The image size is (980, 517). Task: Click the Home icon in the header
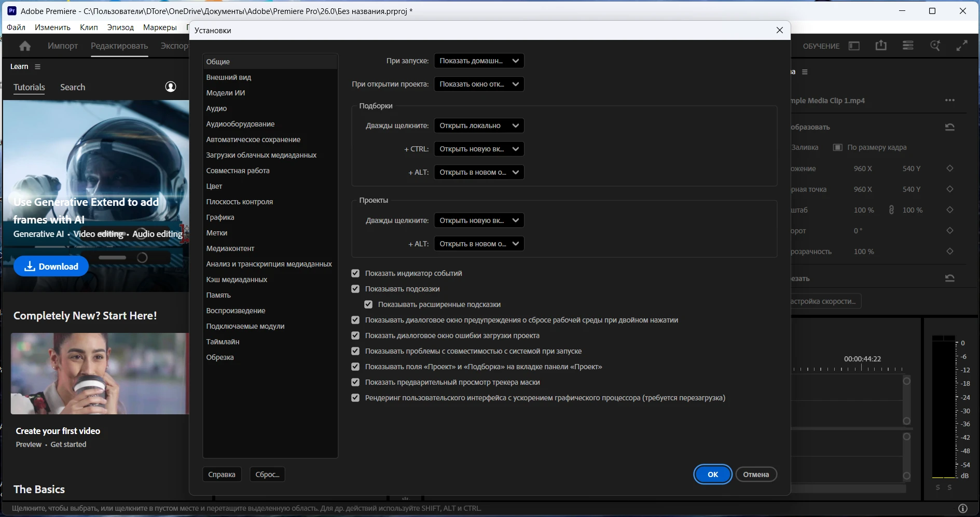click(25, 46)
